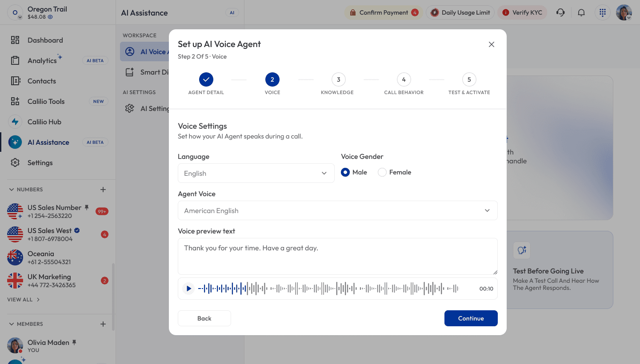Open the Agent Voice dropdown

[338, 210]
